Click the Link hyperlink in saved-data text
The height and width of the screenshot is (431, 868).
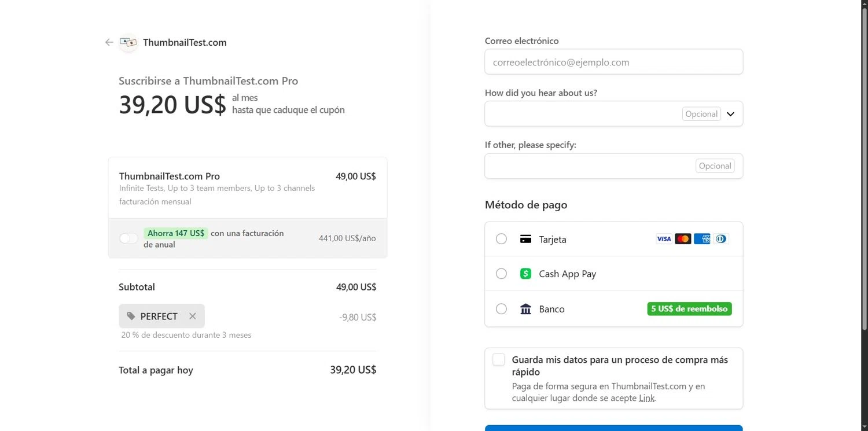(647, 398)
